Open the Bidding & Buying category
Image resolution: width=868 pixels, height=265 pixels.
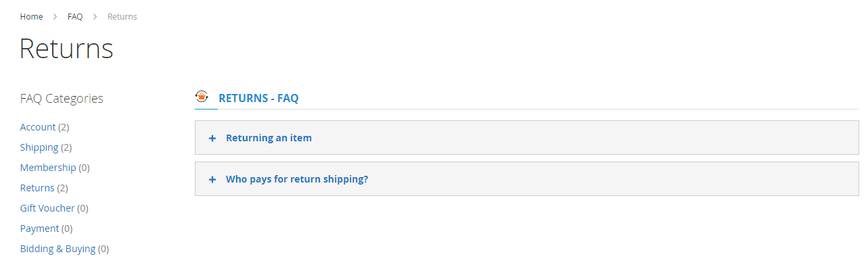click(58, 249)
